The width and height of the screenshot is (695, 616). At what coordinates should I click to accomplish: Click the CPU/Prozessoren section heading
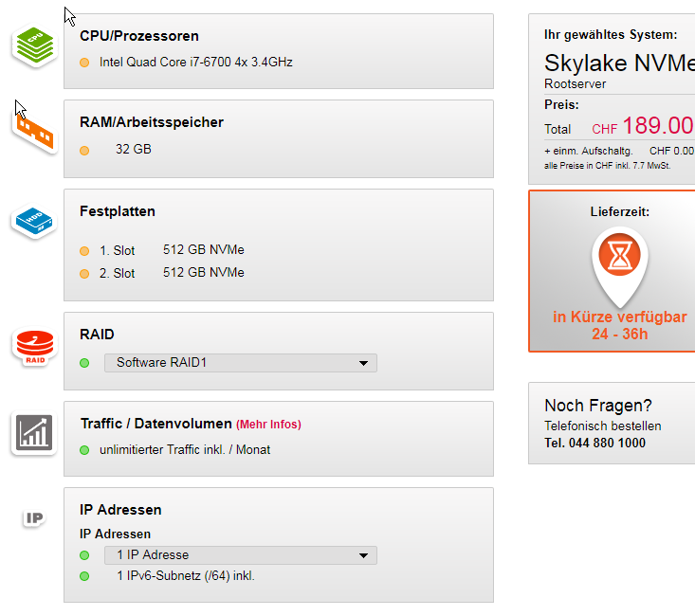[x=139, y=36]
